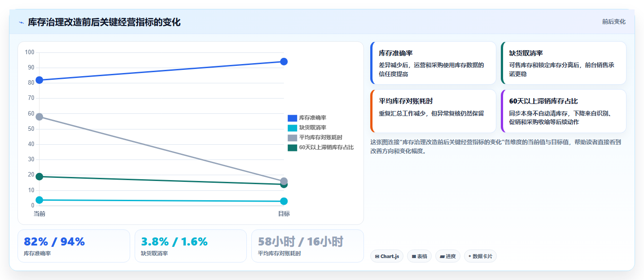Open the 表格 tag
The image size is (644, 280).
point(419,256)
